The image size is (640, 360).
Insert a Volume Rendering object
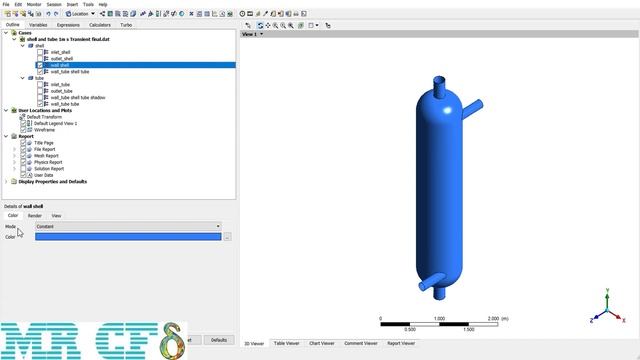click(133, 14)
